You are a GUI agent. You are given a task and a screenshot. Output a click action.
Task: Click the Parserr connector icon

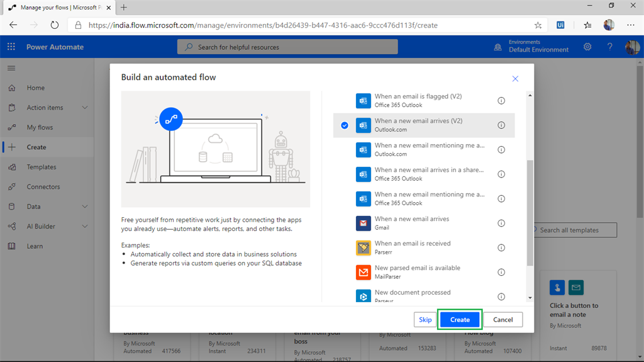(x=363, y=248)
